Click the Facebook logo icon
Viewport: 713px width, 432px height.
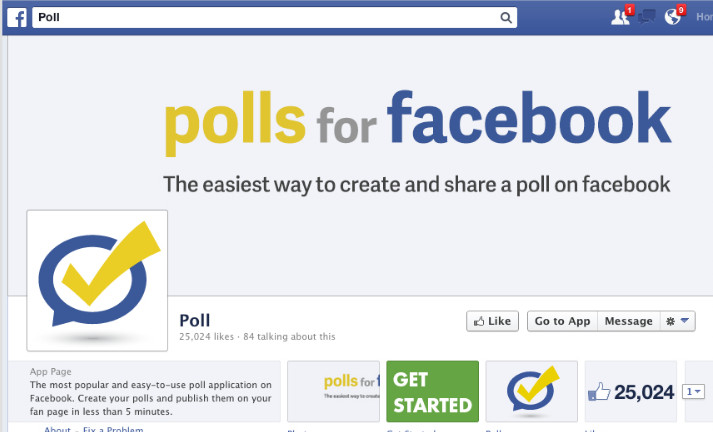click(18, 17)
